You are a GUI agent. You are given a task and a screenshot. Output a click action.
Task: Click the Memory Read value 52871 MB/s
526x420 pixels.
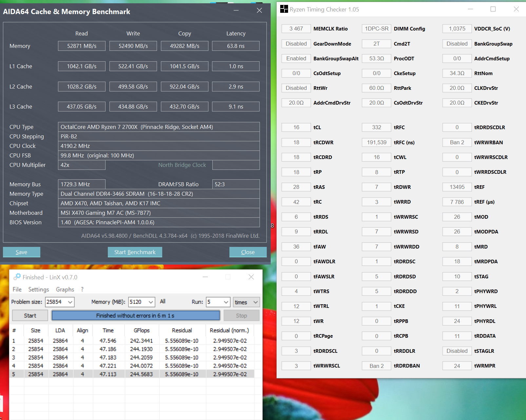point(82,46)
